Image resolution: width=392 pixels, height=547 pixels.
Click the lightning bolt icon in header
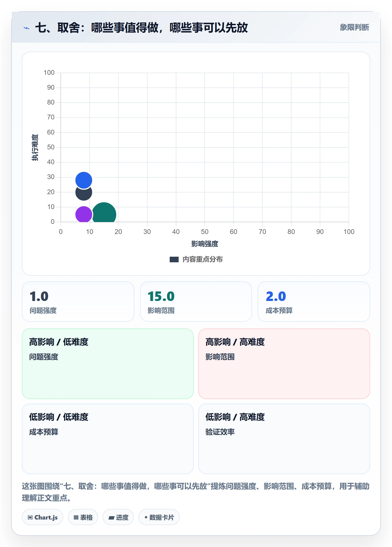coord(27,28)
